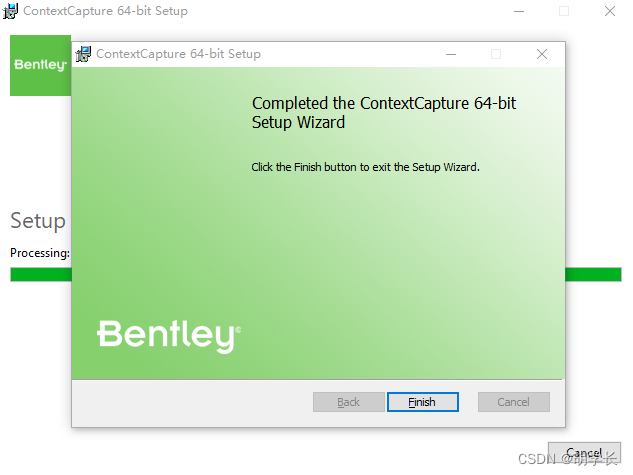Click the installer icon in background window title bar

tap(10, 11)
